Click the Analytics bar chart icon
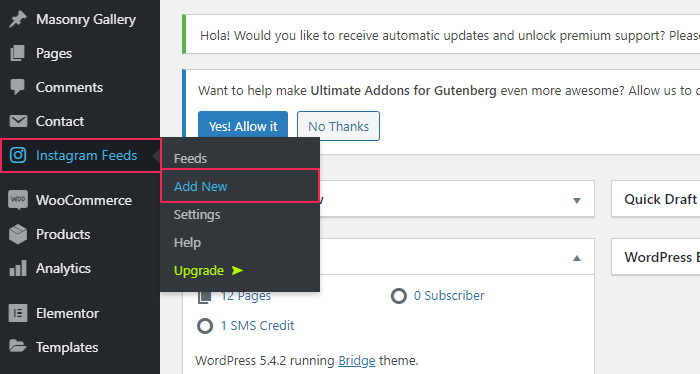 (18, 268)
